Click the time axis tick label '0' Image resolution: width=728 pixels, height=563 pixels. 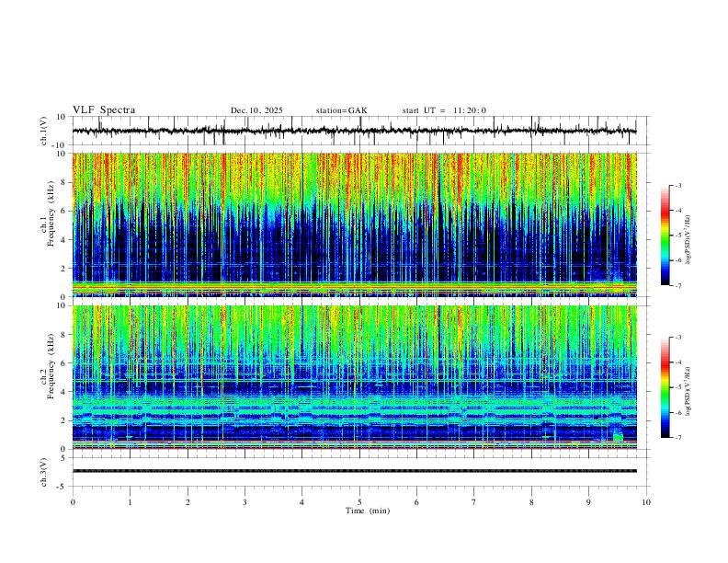73,502
